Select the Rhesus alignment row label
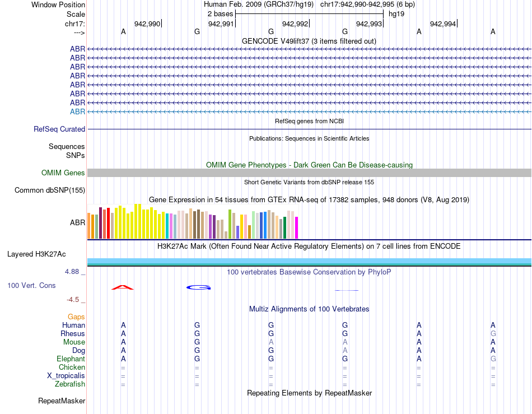Image resolution: width=532 pixels, height=414 pixels. pos(73,333)
